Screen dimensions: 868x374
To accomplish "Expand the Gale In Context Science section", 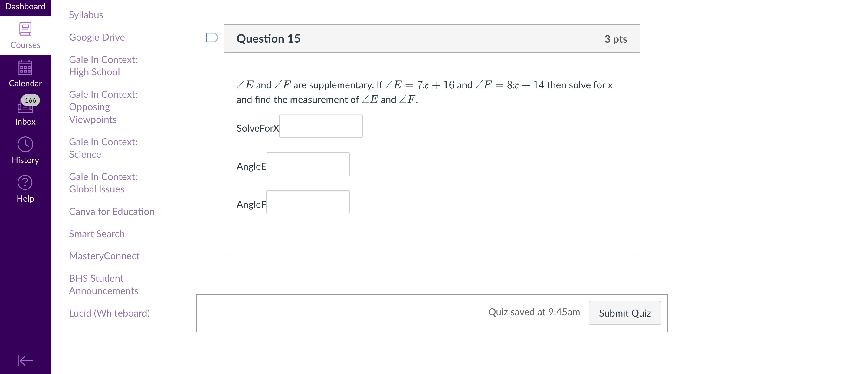I will [x=103, y=148].
